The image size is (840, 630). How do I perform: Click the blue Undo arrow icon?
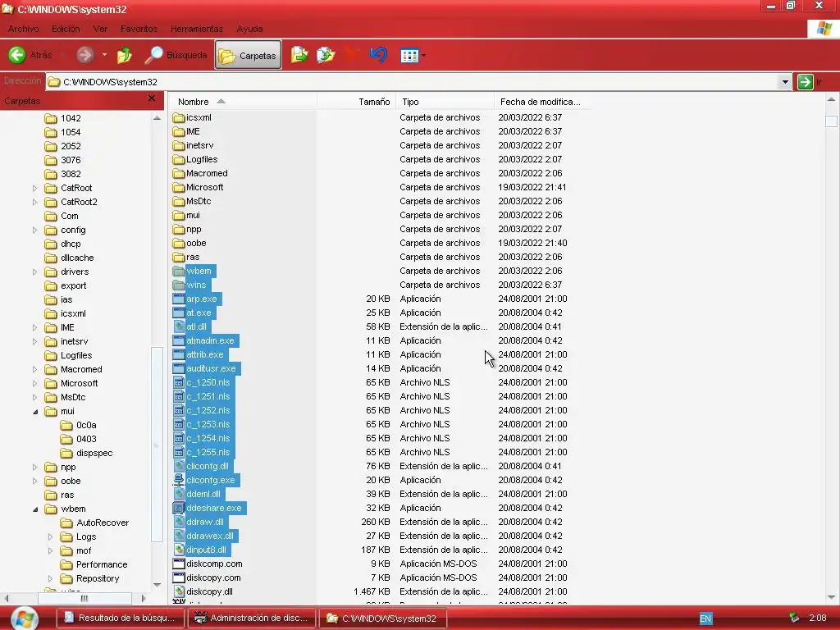378,55
